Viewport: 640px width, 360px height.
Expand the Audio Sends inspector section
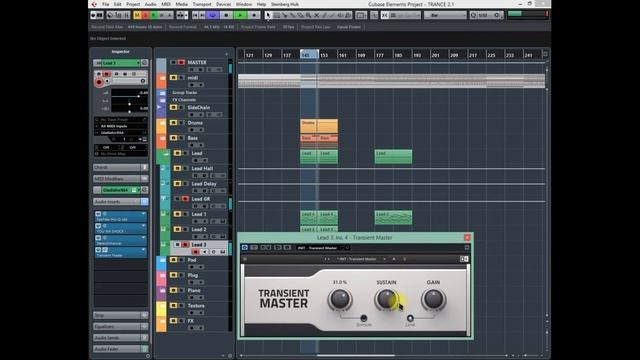tap(120, 338)
